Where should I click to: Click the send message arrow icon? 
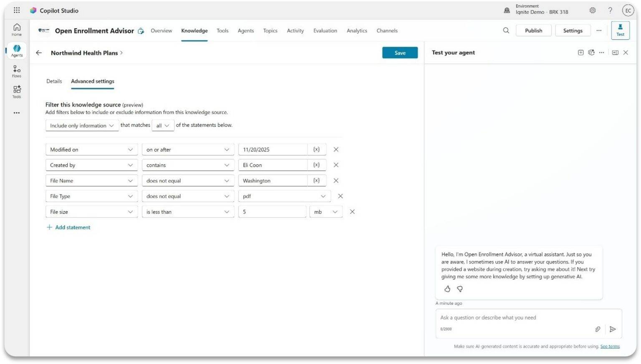click(612, 329)
